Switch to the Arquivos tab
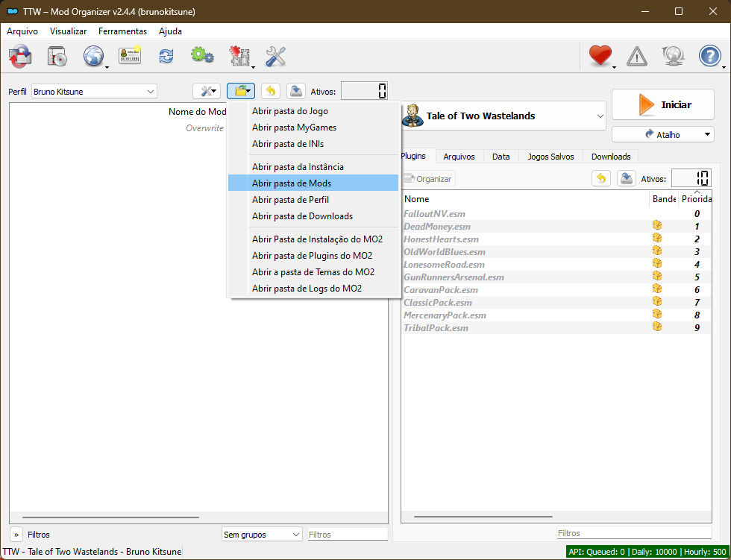This screenshot has width=731, height=560. (459, 157)
